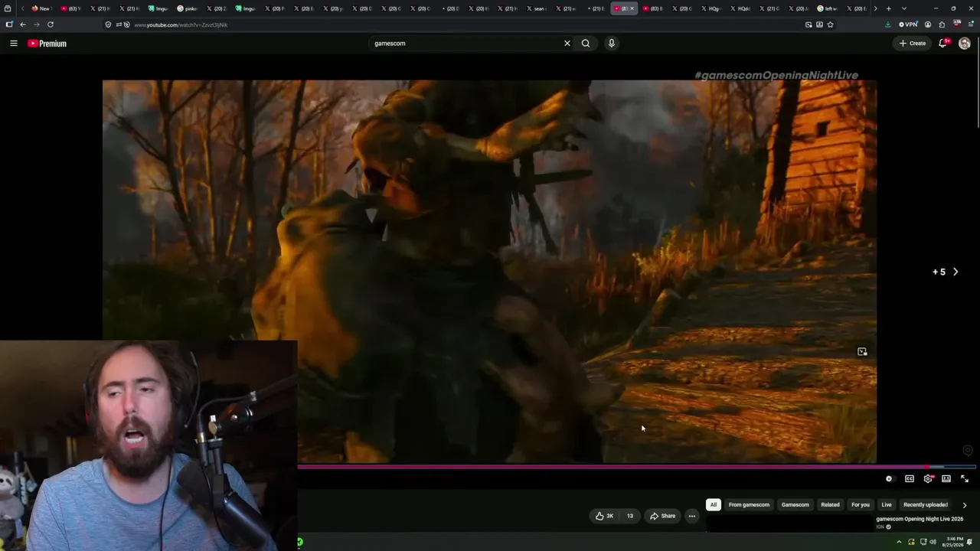Select the 'Related' filter chip

(x=831, y=505)
